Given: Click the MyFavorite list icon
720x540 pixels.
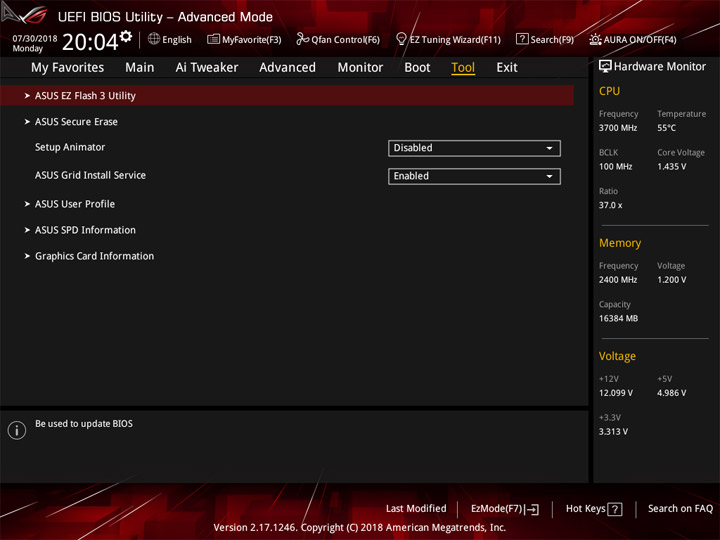Looking at the screenshot, I should [x=213, y=39].
